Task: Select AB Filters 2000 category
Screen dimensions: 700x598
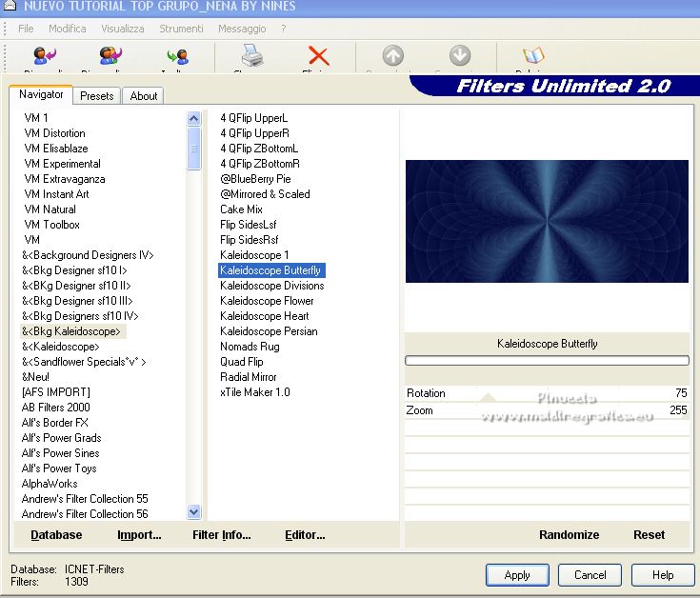Action: pyautogui.click(x=56, y=407)
